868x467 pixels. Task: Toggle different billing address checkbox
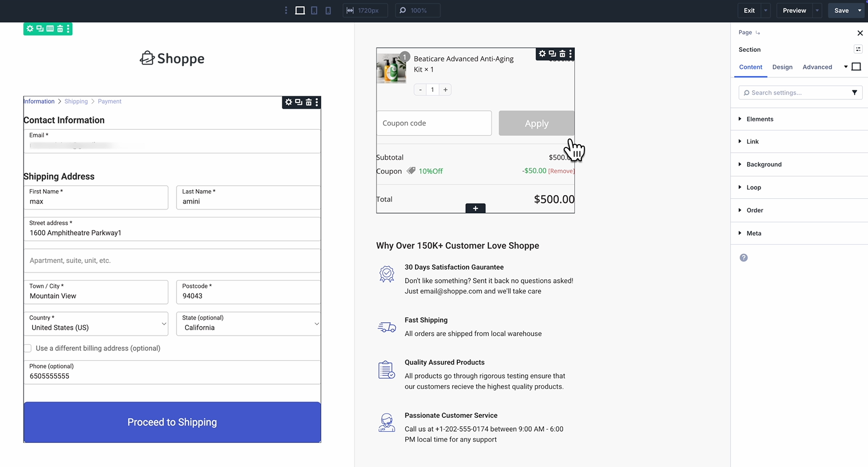[28, 348]
